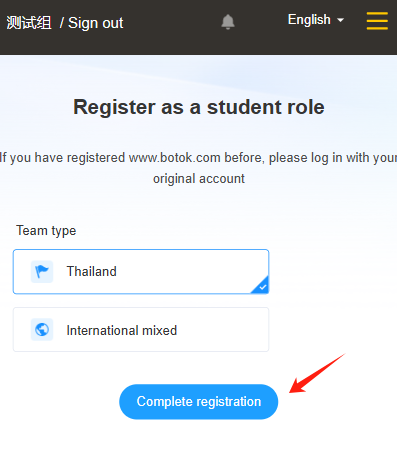Open the yellow hamburger menu
Viewport: 397px width, 449px height.
[x=377, y=21]
